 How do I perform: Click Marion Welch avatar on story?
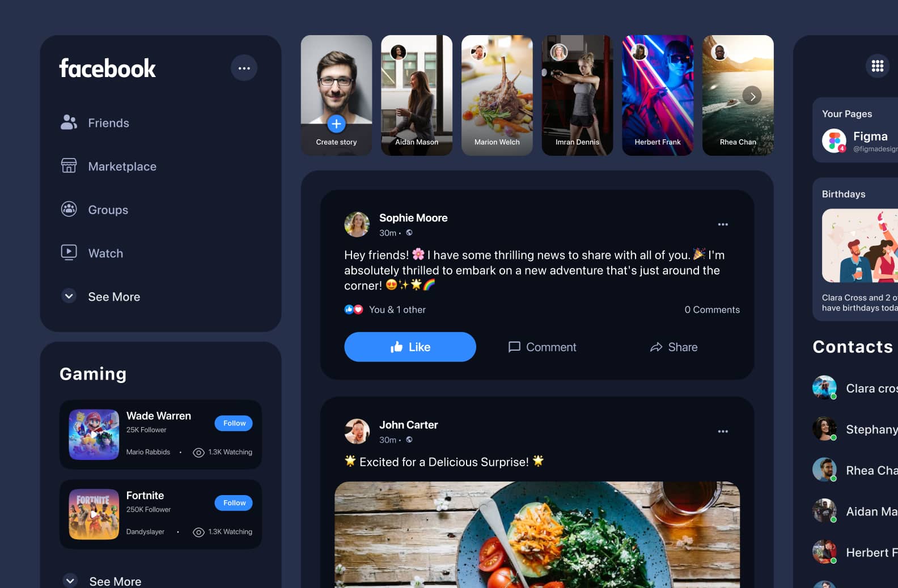[479, 52]
